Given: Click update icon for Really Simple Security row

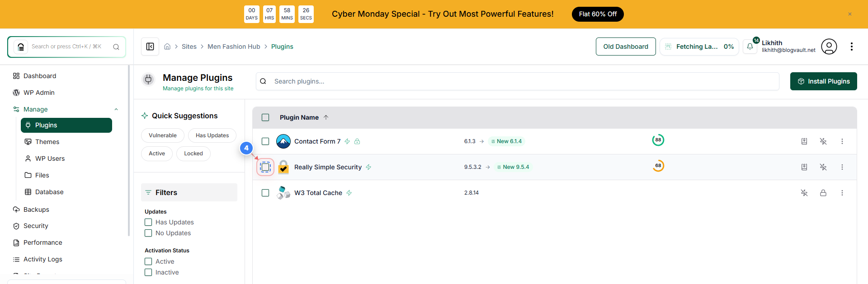Looking at the screenshot, I should click(804, 167).
